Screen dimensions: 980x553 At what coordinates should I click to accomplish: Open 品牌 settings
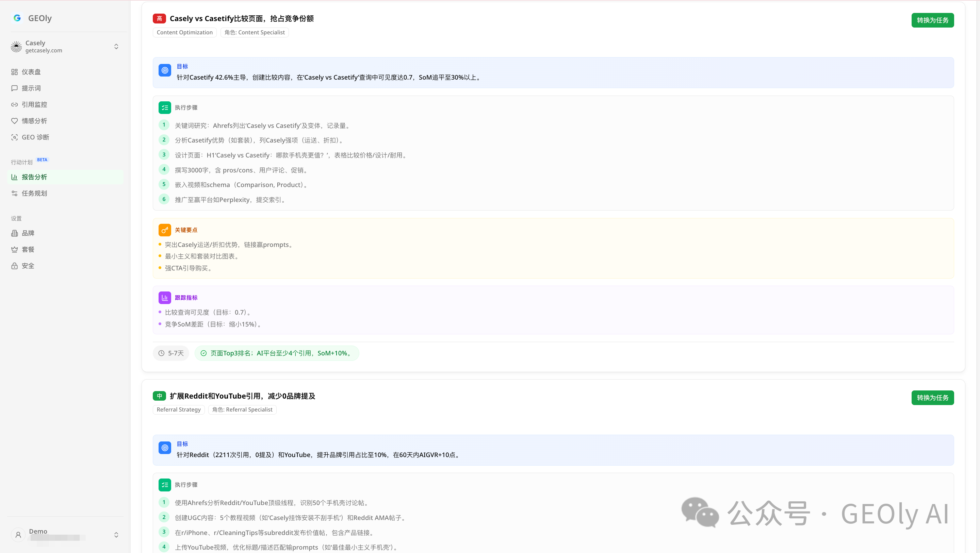65,233
